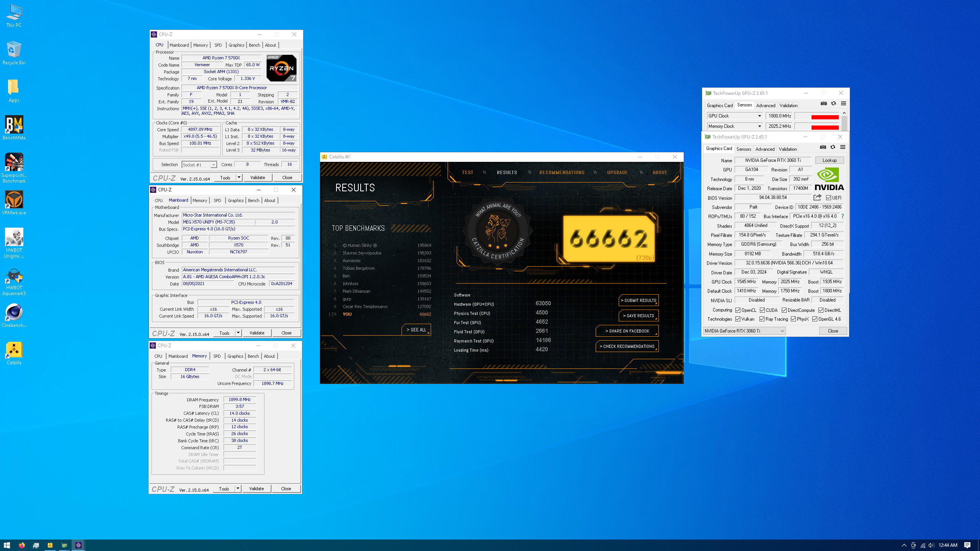The height and width of the screenshot is (551, 980).
Task: Toggle the UEFI checkbox in GPU-Z
Action: 828,198
